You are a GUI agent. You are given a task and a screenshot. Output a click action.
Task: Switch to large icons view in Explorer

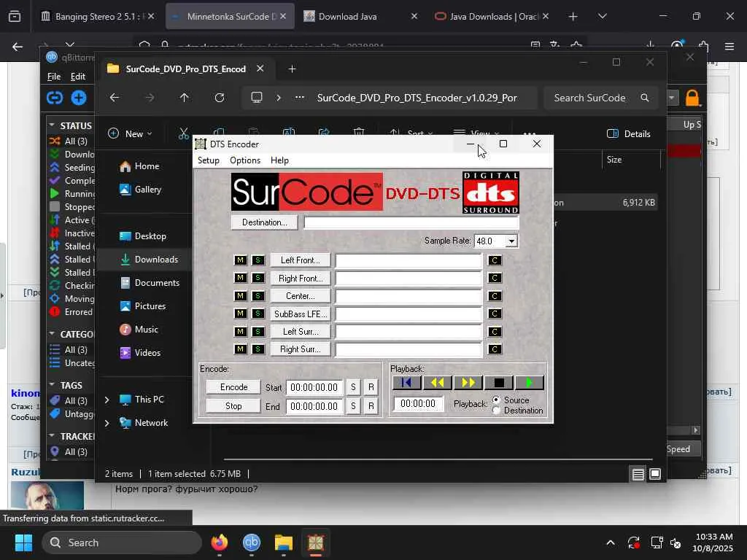655,474
